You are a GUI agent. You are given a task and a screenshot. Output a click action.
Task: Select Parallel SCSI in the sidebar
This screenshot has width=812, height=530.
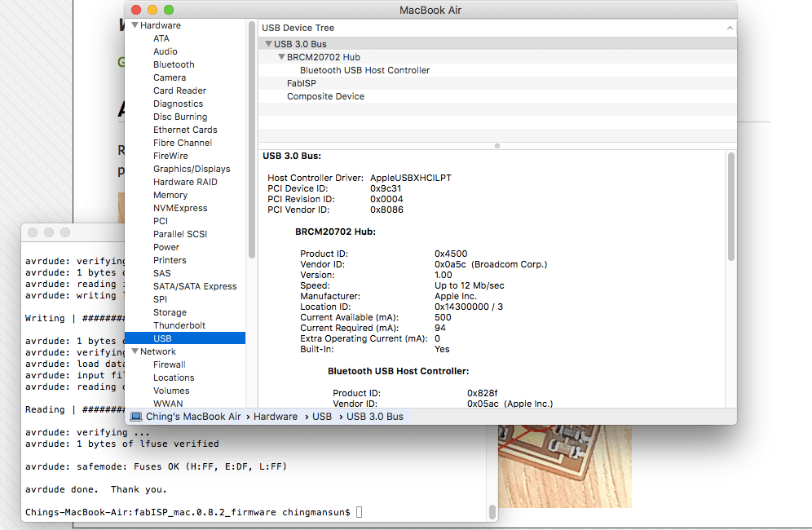pos(179,234)
